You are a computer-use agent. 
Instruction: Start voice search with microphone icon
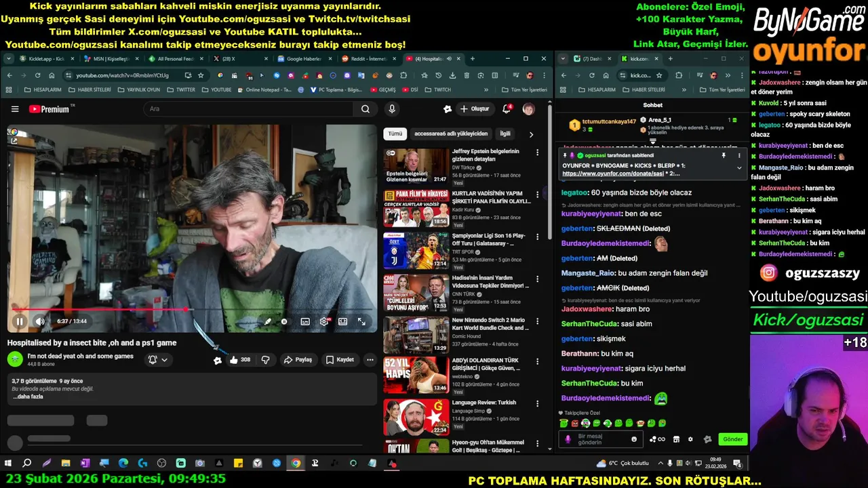(x=392, y=109)
